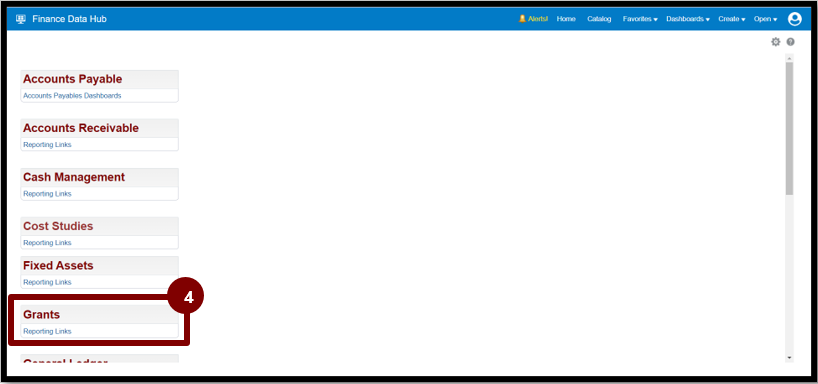Click the Finance Data Hub monitor icon

pyautogui.click(x=21, y=19)
